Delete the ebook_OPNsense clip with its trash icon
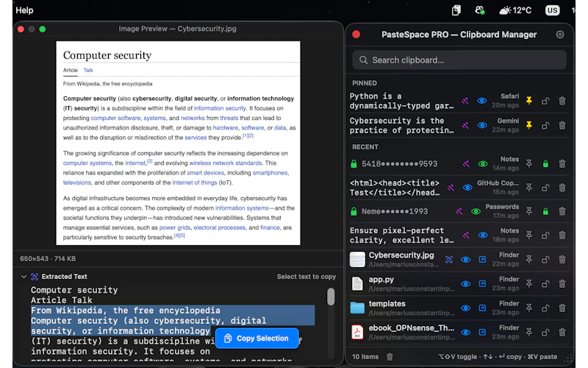Image resolution: width=588 pixels, height=368 pixels. 562,333
